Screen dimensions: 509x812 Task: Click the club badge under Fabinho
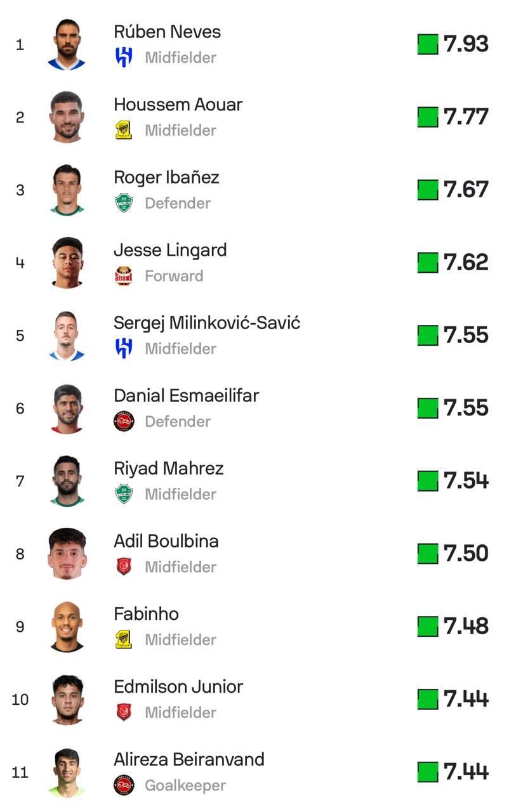click(124, 639)
